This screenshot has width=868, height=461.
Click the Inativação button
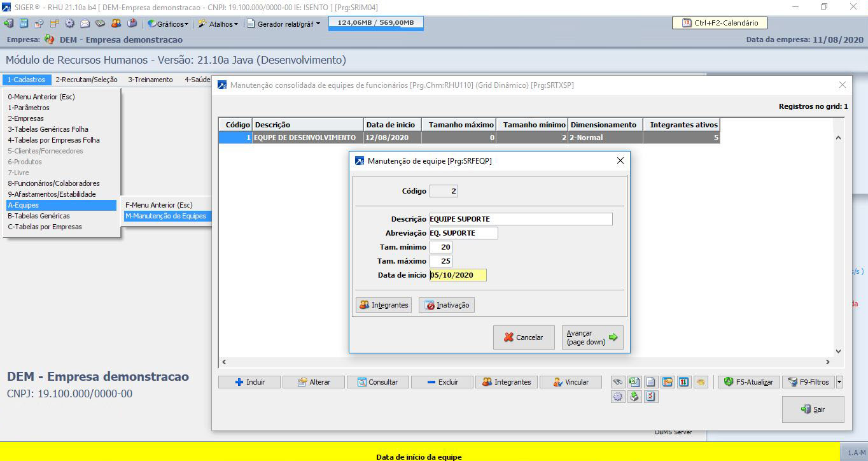click(447, 305)
